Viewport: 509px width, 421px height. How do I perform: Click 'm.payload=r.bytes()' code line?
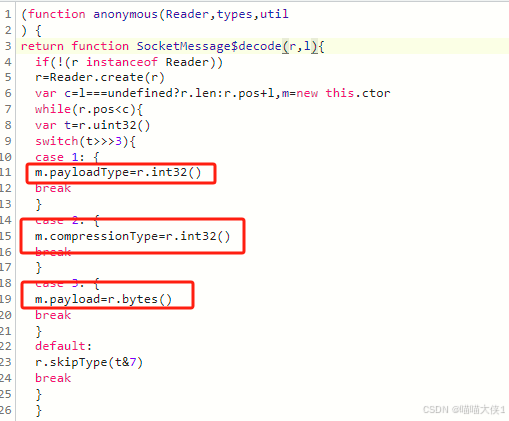click(x=103, y=299)
